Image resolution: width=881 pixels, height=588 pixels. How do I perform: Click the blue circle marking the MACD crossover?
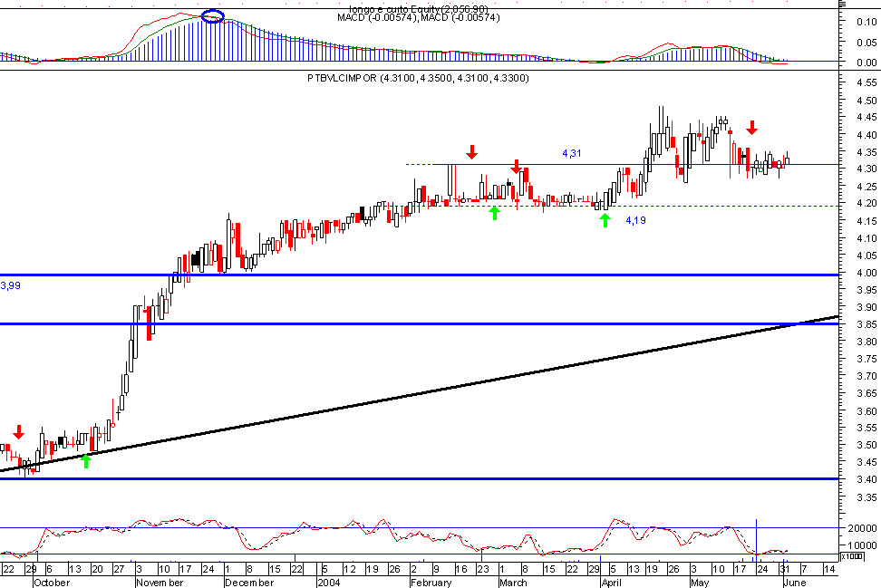point(212,17)
